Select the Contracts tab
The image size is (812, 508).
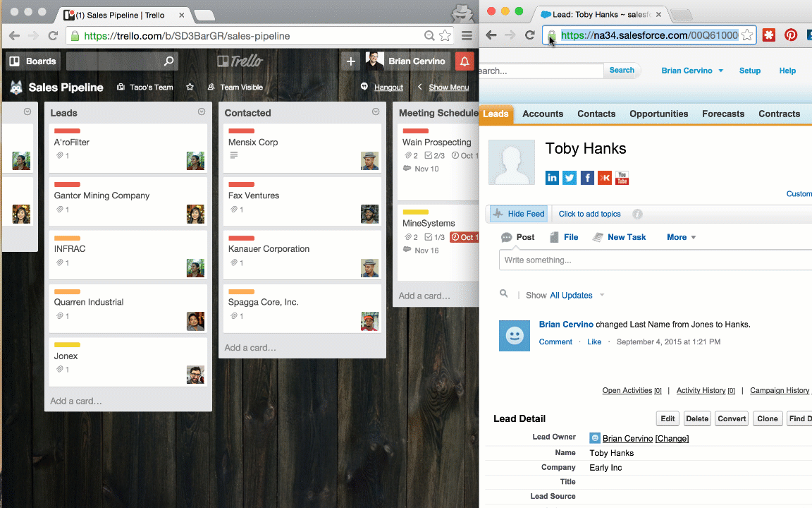click(780, 114)
